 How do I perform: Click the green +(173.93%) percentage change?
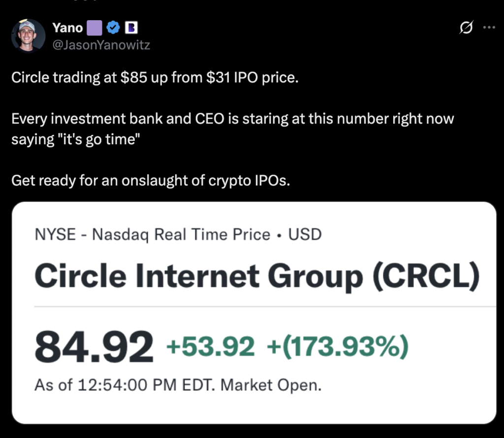point(338,347)
